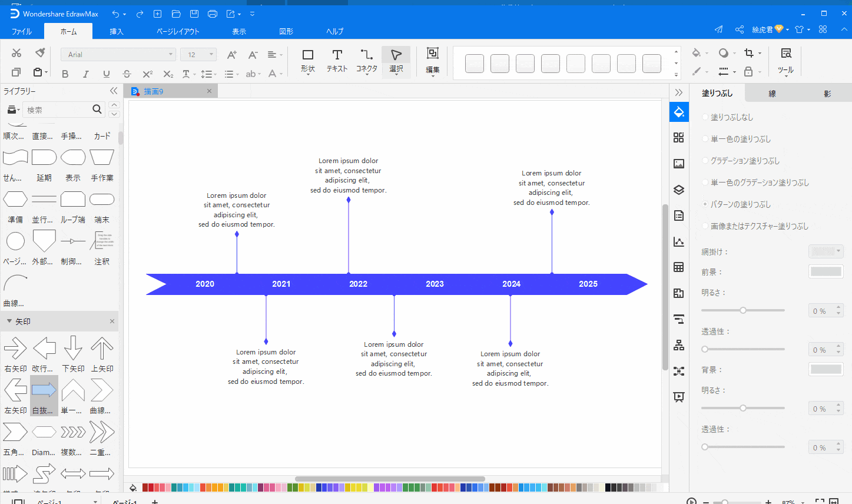
Task: Collapse the 矢印 library section
Action: [x=9, y=321]
